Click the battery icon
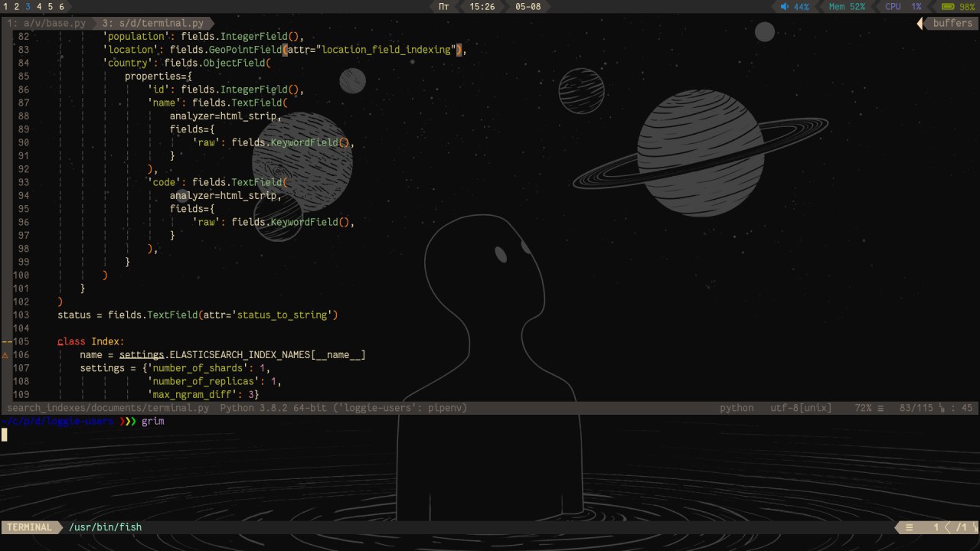The width and height of the screenshot is (980, 551). click(x=947, y=6)
